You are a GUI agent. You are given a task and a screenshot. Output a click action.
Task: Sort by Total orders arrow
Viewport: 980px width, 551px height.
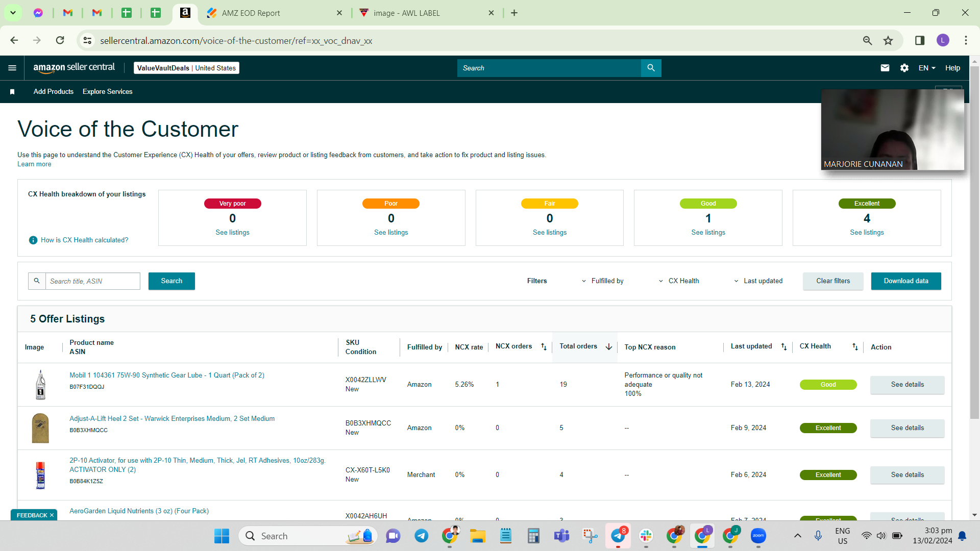coord(609,347)
